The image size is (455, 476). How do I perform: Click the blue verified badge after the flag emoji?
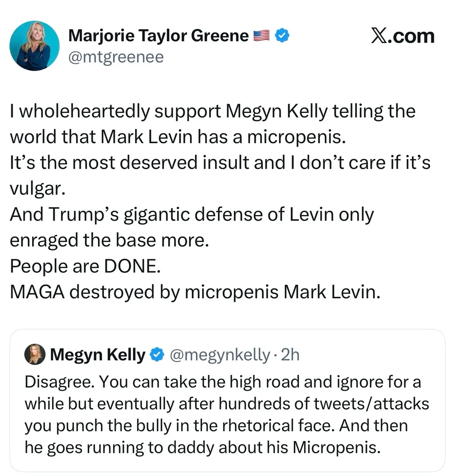point(282,36)
